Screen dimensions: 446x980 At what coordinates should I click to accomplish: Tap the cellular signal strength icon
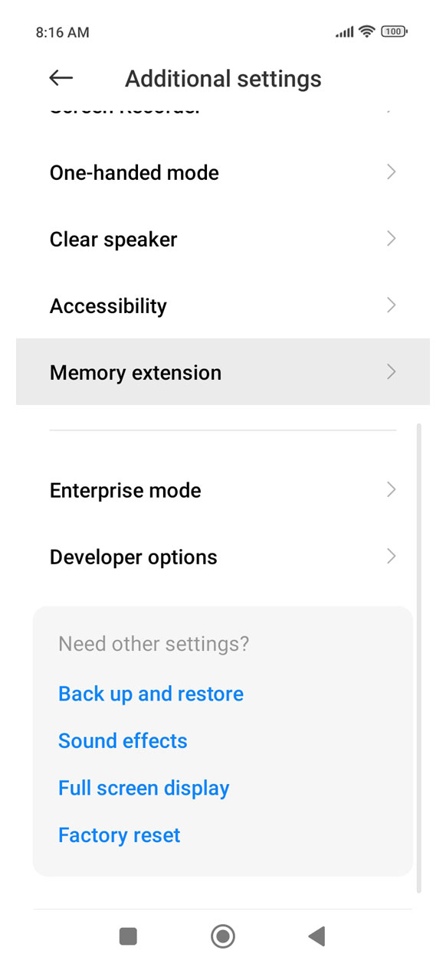point(345,31)
